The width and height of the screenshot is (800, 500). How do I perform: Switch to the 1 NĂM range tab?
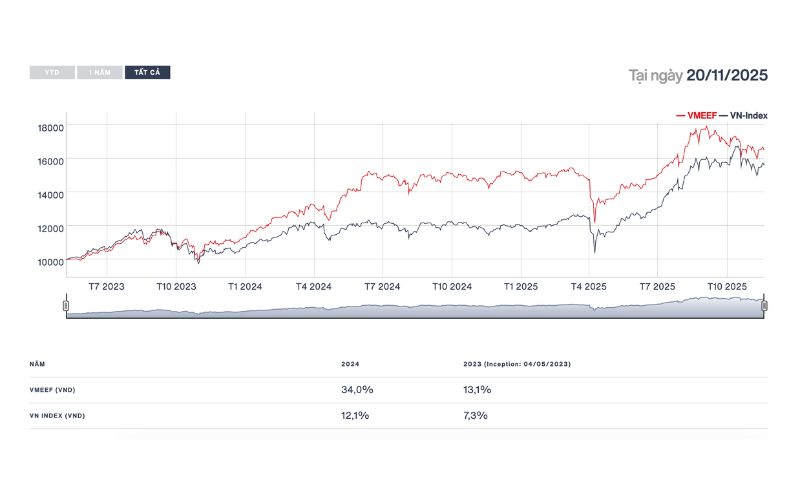(99, 73)
